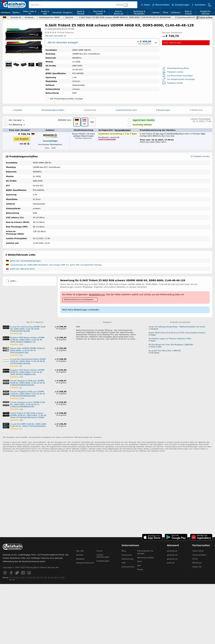Rate product using the star rating
215x644 pixels.
51,32
